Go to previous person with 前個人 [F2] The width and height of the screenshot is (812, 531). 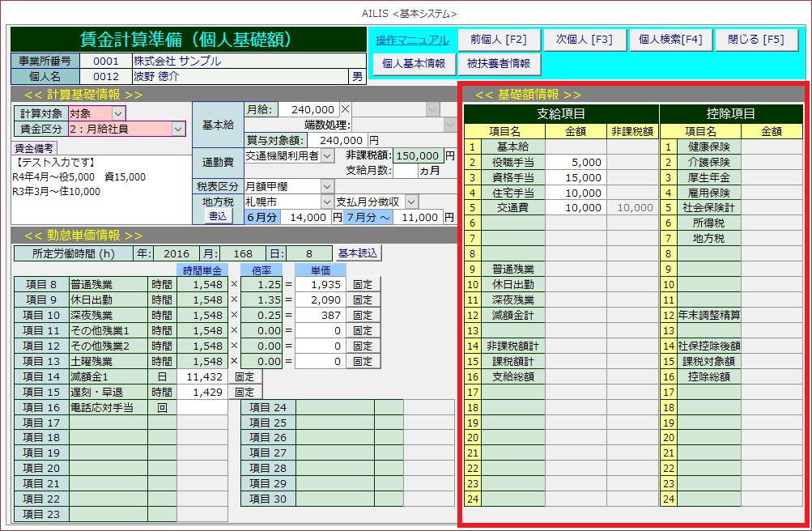[x=492, y=40]
